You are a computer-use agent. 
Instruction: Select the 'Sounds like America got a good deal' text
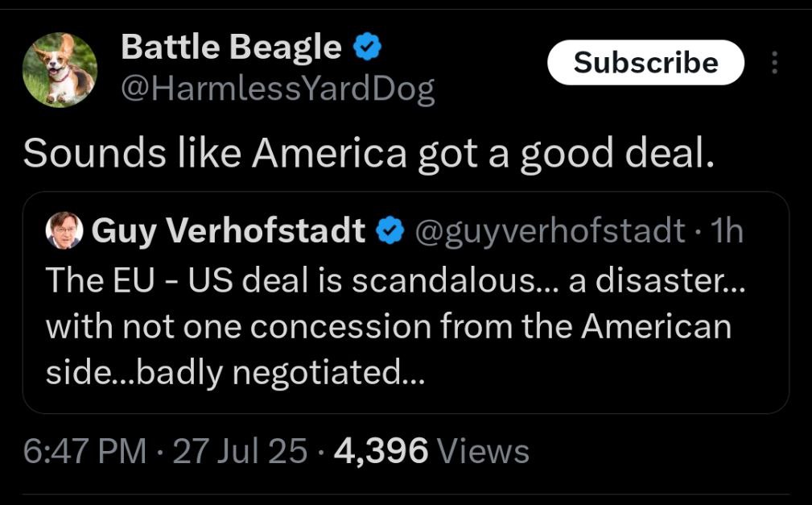(369, 154)
